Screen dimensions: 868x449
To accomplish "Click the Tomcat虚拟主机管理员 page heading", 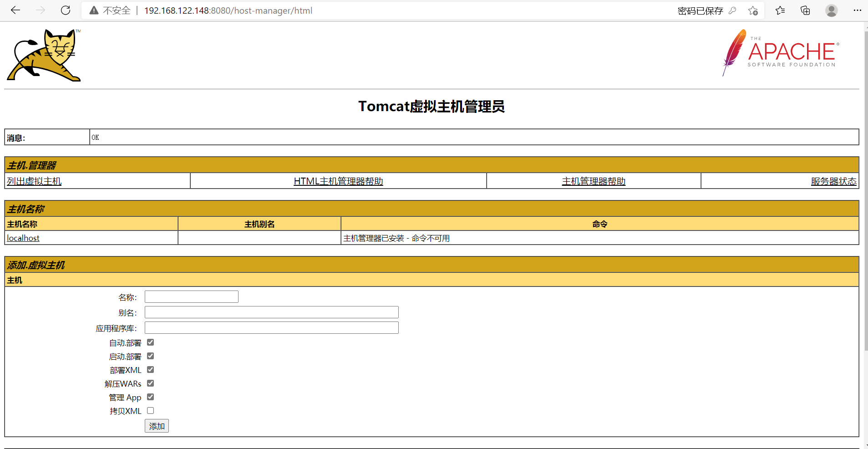I will point(431,106).
